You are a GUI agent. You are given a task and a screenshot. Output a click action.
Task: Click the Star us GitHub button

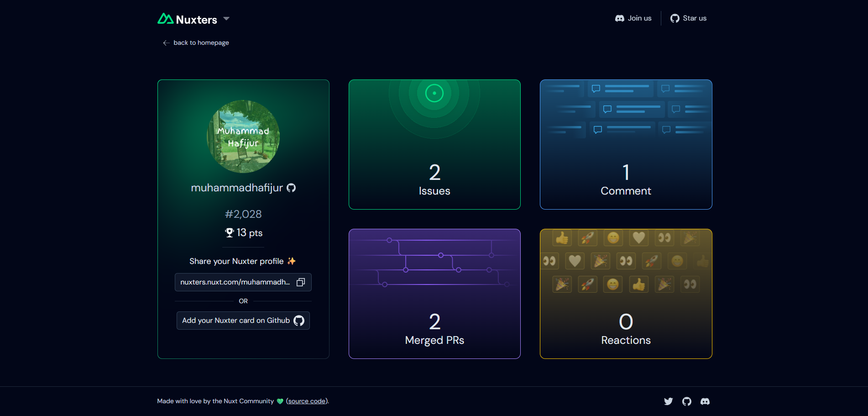[688, 18]
